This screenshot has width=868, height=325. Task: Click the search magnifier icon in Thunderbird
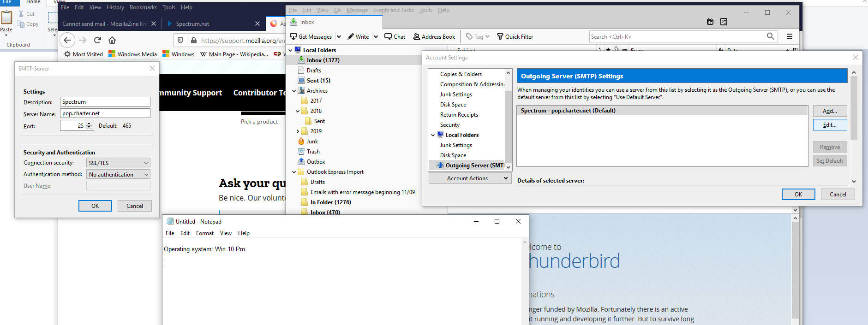[770, 36]
